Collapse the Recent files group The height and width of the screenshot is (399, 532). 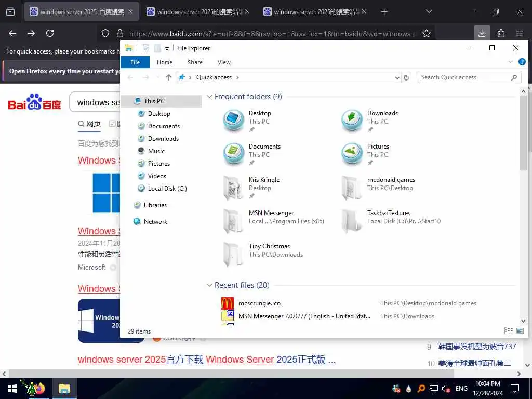[x=210, y=285]
